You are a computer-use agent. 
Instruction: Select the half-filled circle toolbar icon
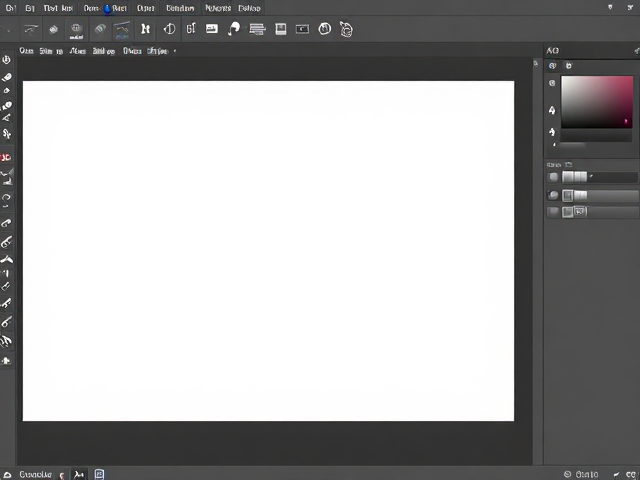coord(169,29)
